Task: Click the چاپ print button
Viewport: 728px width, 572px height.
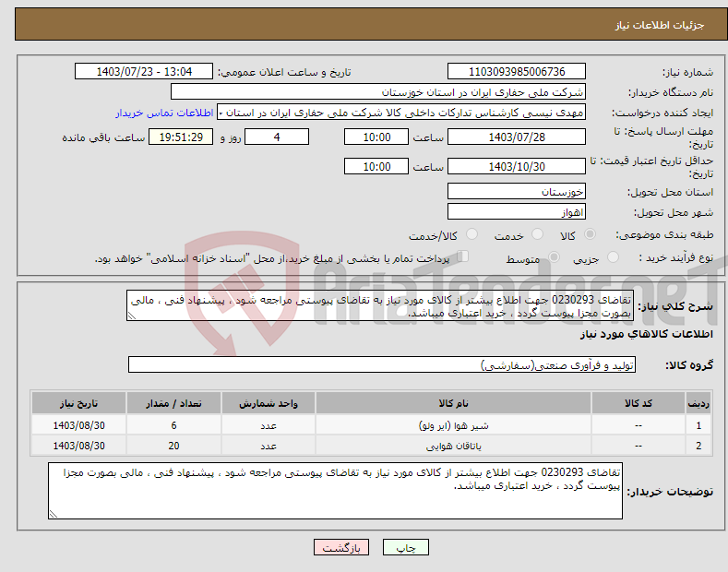Action: pyautogui.click(x=406, y=547)
